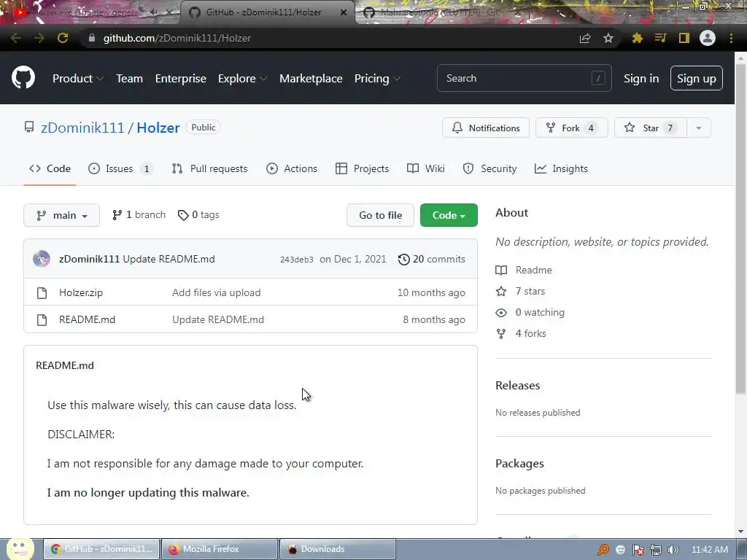View the 0 tags link
Image resolution: width=747 pixels, height=560 pixels.
(x=198, y=215)
